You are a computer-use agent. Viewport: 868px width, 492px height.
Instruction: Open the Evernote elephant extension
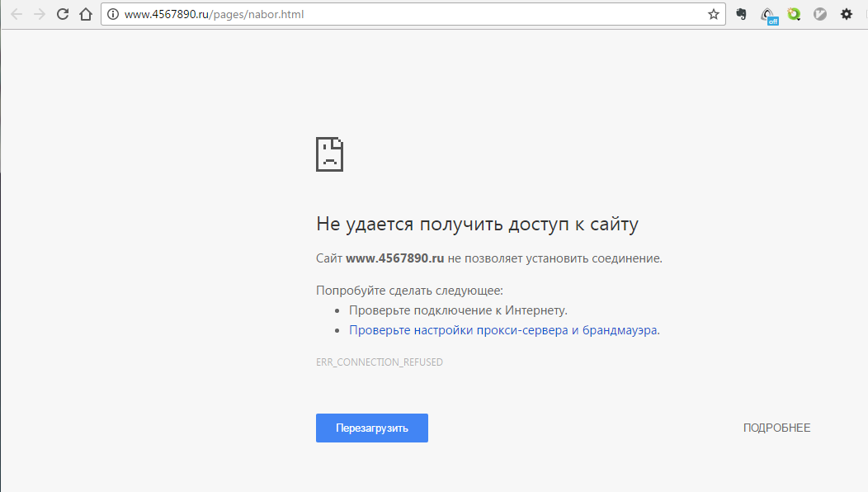[x=742, y=14]
